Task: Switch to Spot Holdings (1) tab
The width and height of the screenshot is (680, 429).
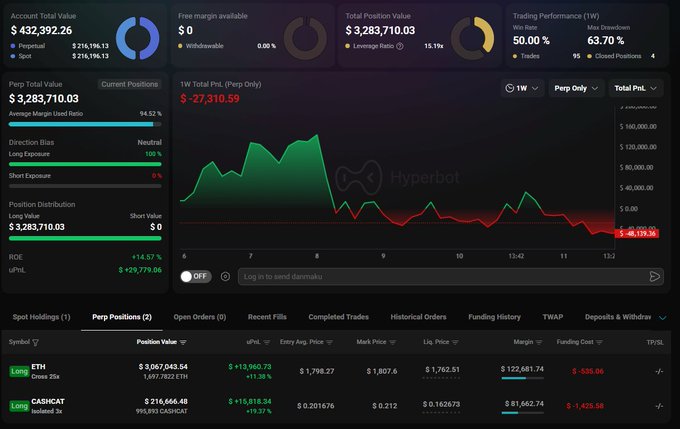Action: click(x=41, y=317)
